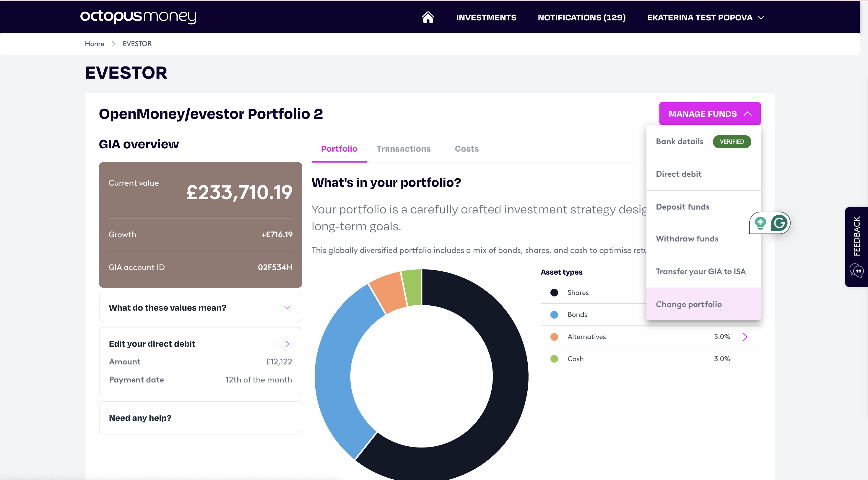Click the GIA account ID 02F534H
This screenshot has width=868, height=480.
(275, 267)
